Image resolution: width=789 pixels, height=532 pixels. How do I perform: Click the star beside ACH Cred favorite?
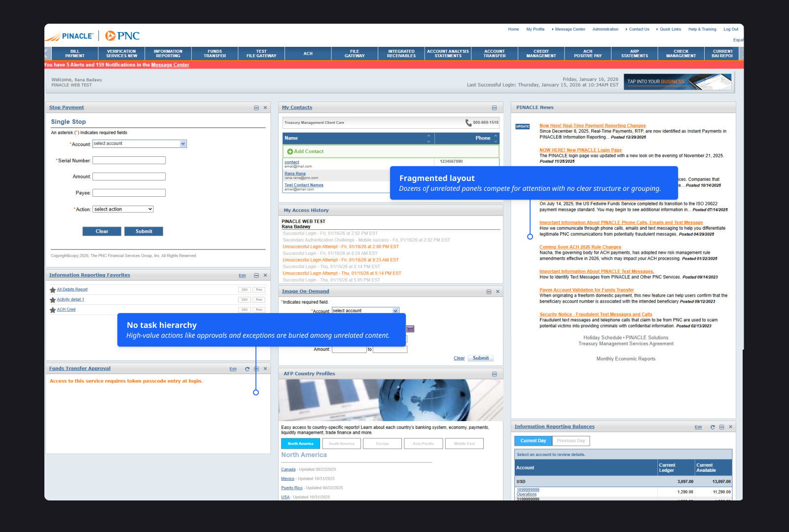point(53,309)
